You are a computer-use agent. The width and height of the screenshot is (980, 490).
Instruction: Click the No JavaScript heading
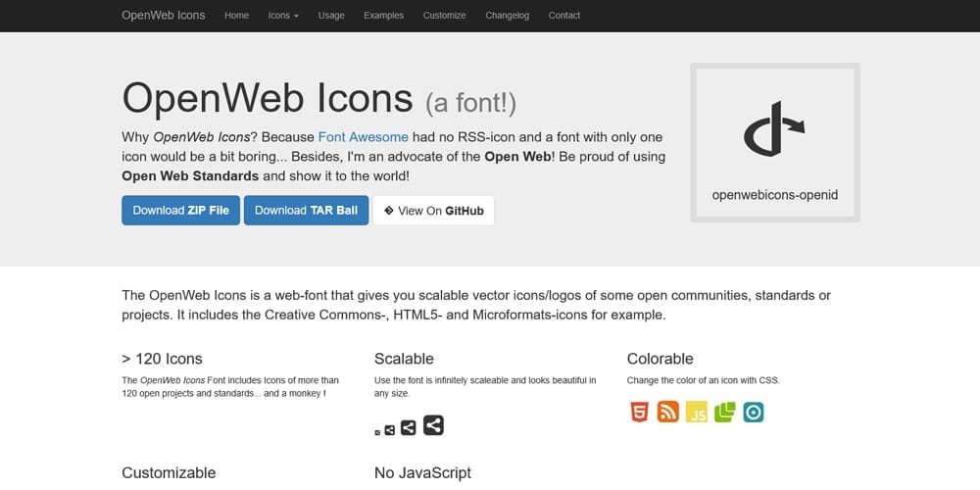pos(423,472)
